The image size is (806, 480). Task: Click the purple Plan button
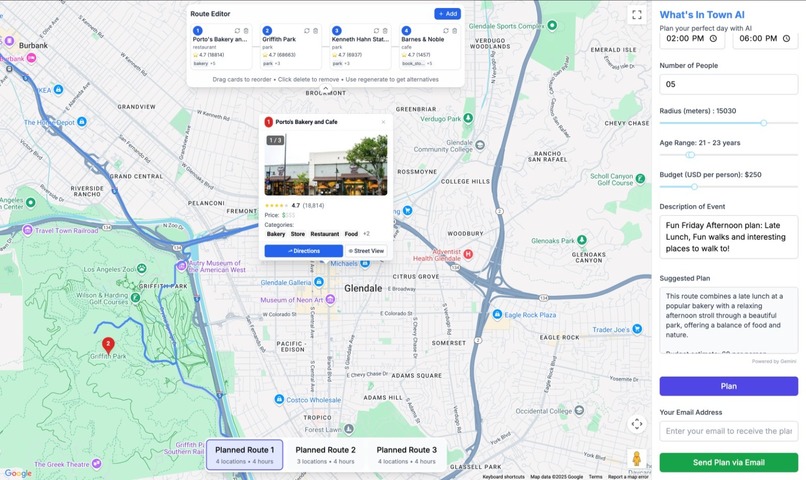(x=728, y=386)
